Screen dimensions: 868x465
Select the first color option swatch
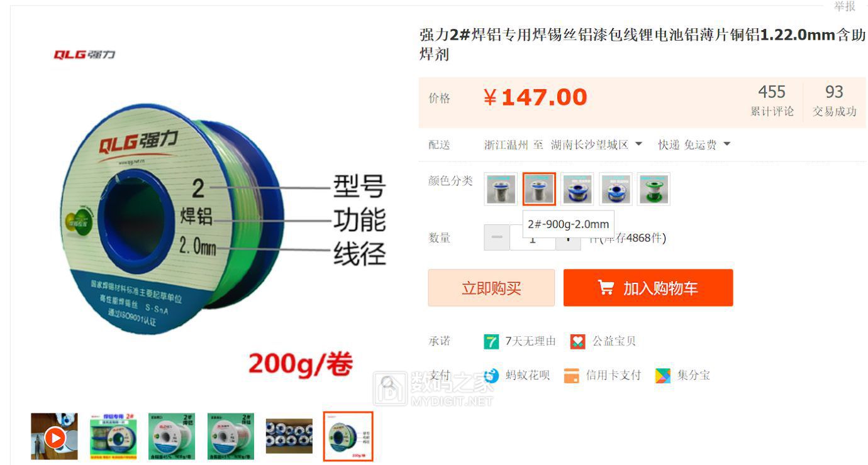[501, 189]
